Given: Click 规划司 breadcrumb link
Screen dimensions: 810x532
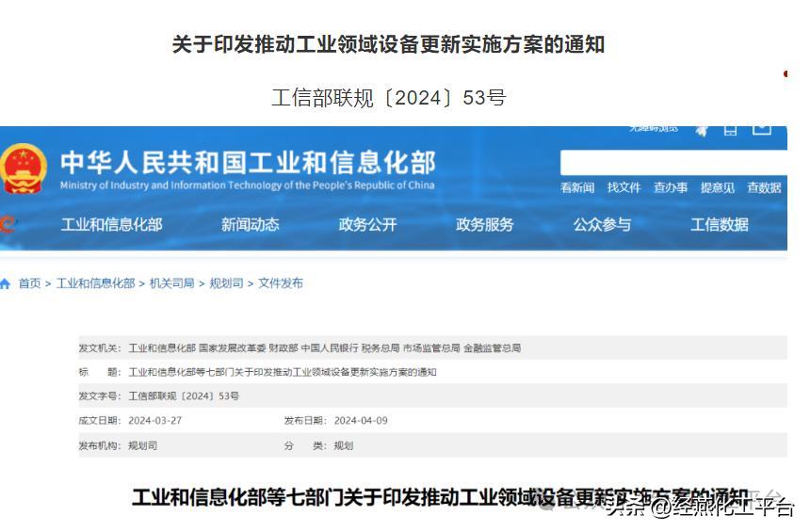Looking at the screenshot, I should point(226,283).
